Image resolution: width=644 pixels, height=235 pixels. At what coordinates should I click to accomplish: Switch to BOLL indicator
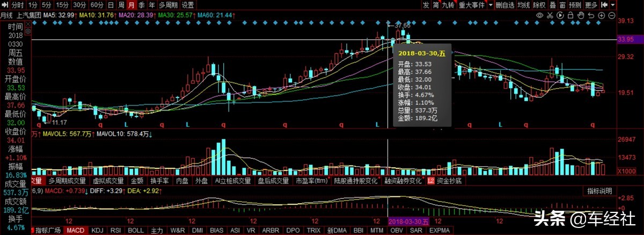136,230
